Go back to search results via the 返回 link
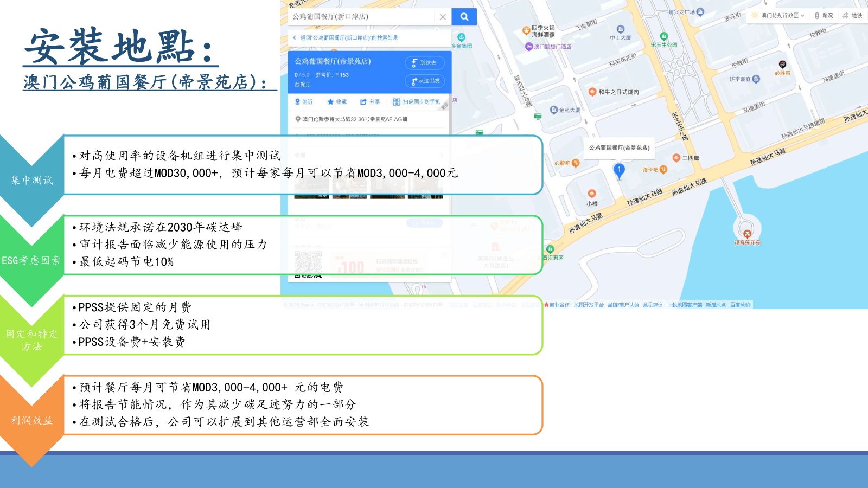Image resolution: width=868 pixels, height=488 pixels. [x=345, y=38]
